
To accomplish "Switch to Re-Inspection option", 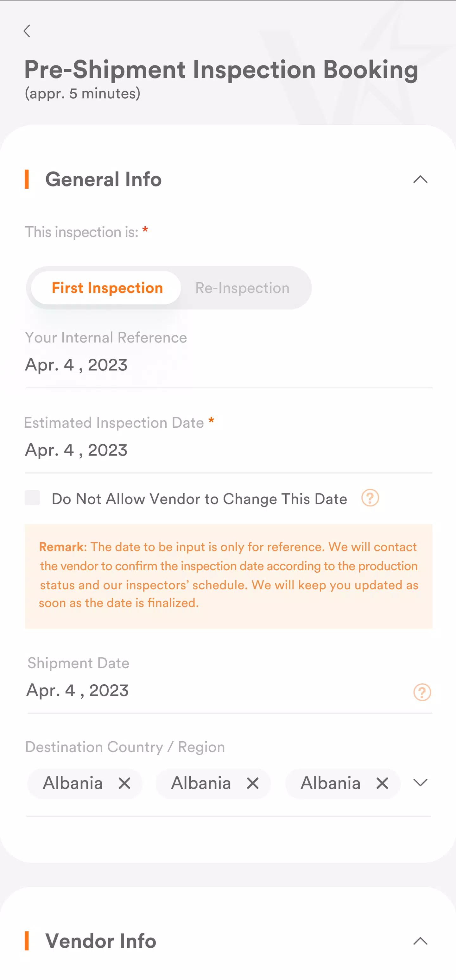I will click(243, 288).
